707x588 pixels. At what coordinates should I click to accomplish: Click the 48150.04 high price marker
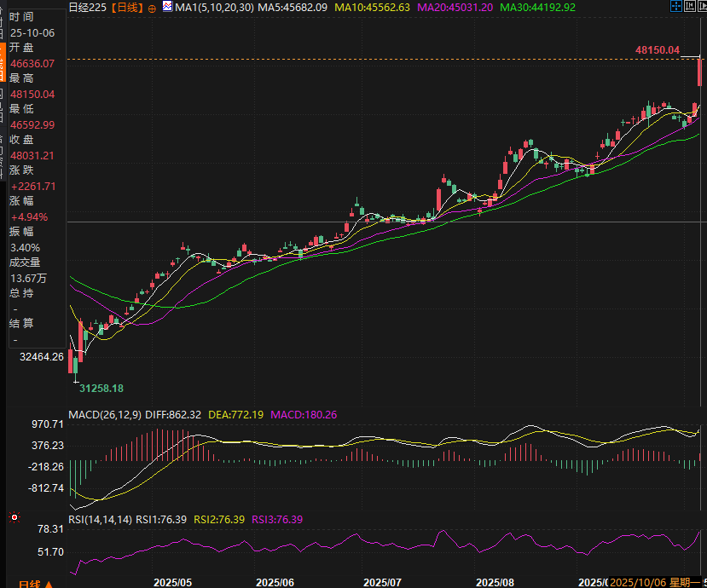657,50
